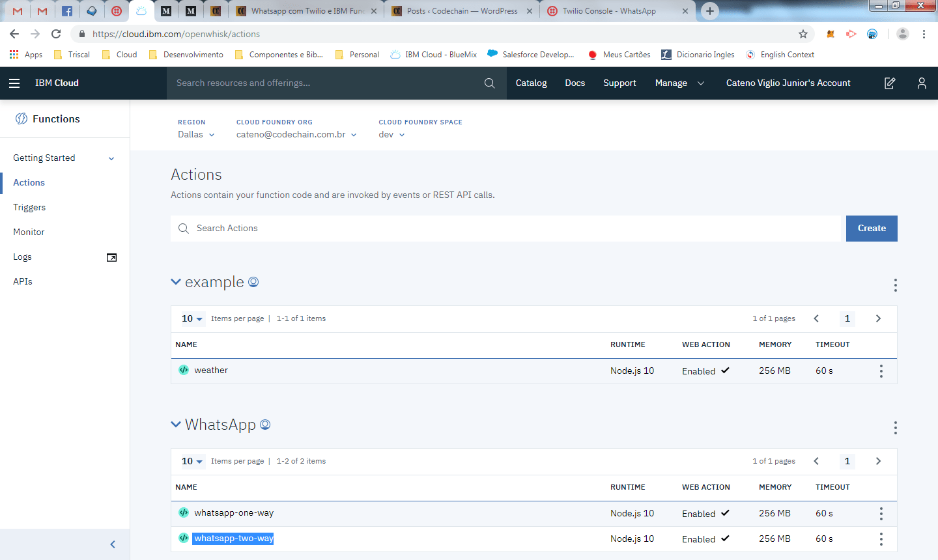Switch to Whatsapp com Twilio tab
Image resolution: width=938 pixels, height=560 pixels.
pos(307,11)
